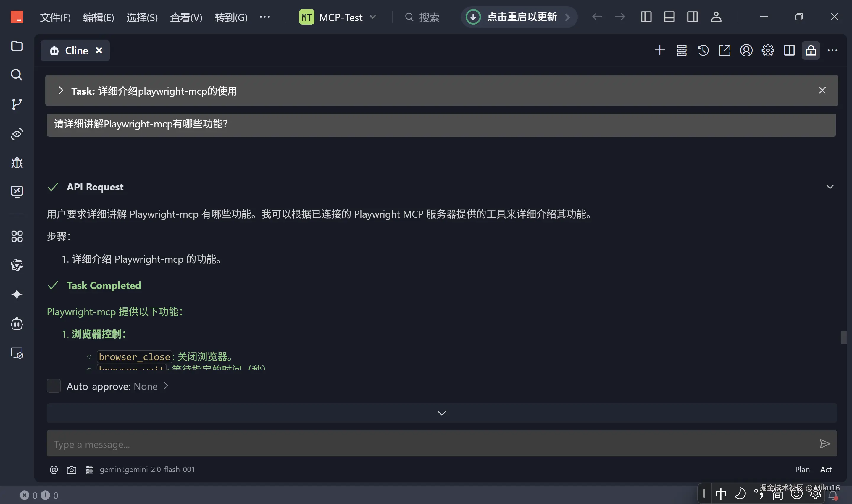The height and width of the screenshot is (504, 852).
Task: Open the Search view in activity bar
Action: pos(17,75)
